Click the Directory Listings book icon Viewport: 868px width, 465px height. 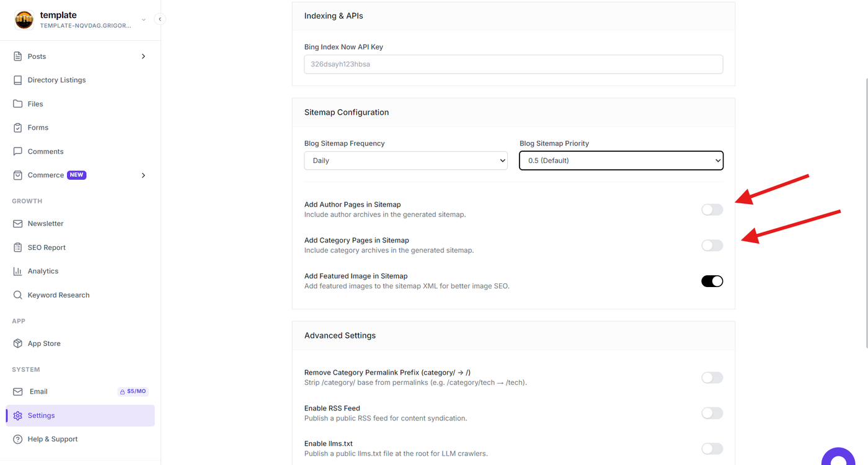click(17, 80)
